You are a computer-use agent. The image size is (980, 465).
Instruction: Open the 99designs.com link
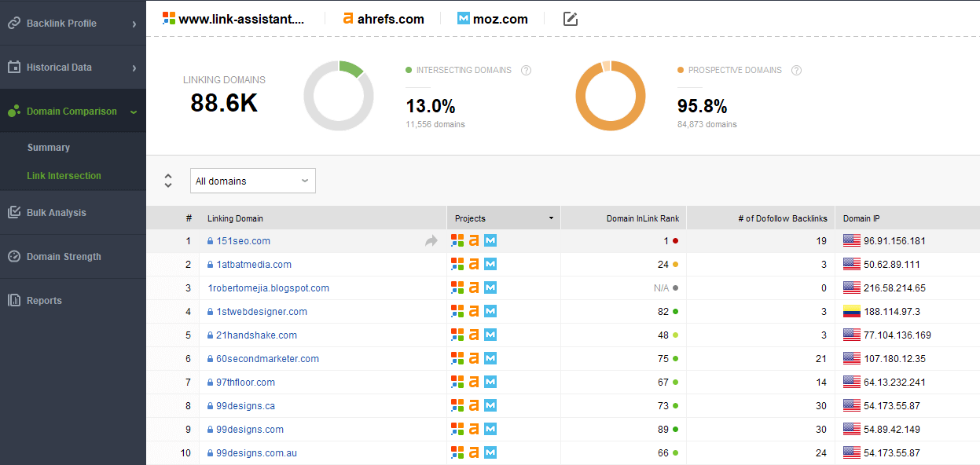click(x=250, y=430)
